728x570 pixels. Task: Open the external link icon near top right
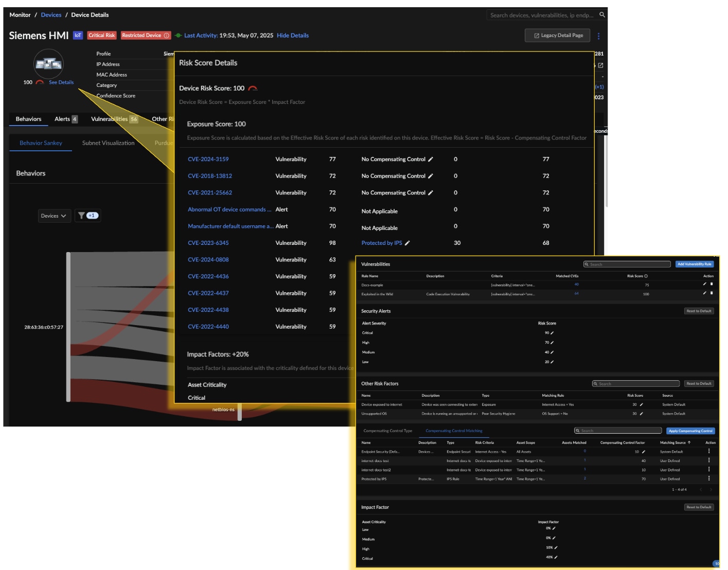tap(600, 65)
